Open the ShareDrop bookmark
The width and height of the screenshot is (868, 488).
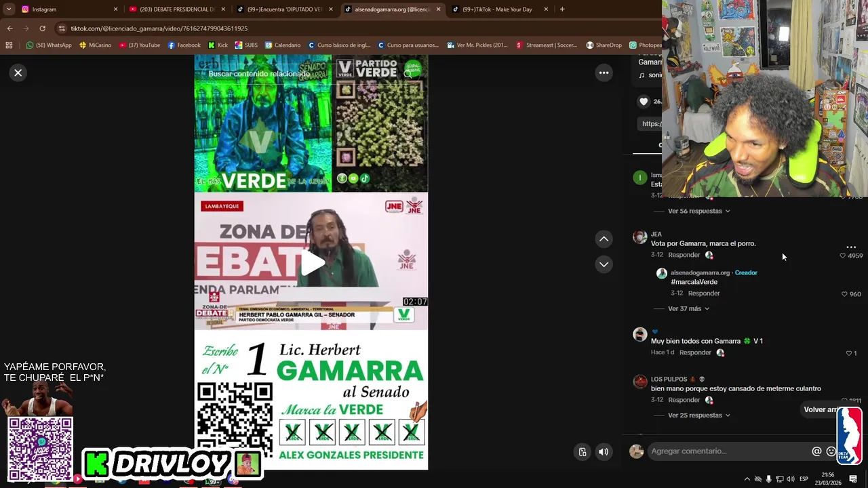pyautogui.click(x=604, y=45)
